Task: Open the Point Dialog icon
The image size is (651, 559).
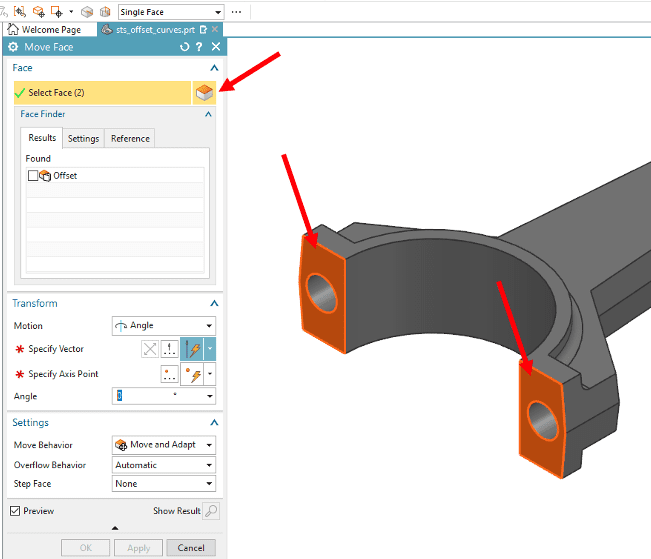Action: tap(169, 374)
